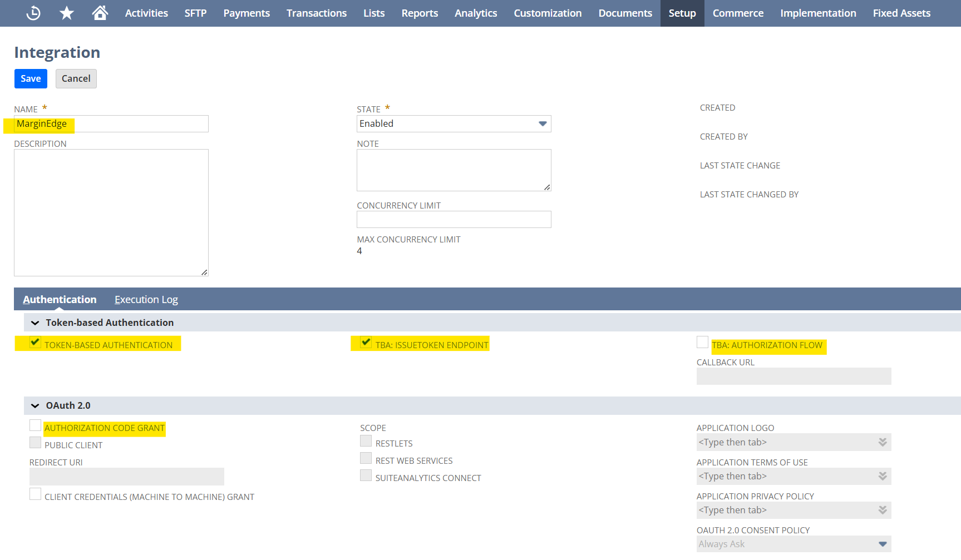961x560 pixels.
Task: Open the Recent Records clock icon
Action: 33,13
